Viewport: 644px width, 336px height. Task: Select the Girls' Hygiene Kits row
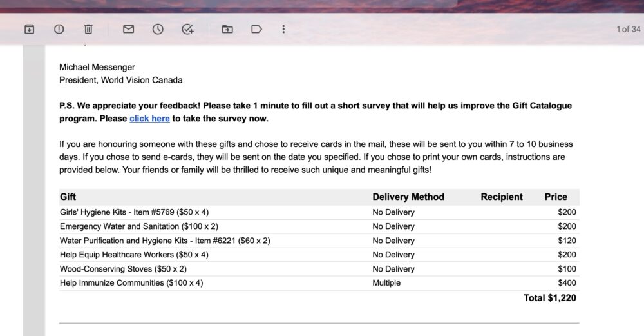[x=134, y=212]
